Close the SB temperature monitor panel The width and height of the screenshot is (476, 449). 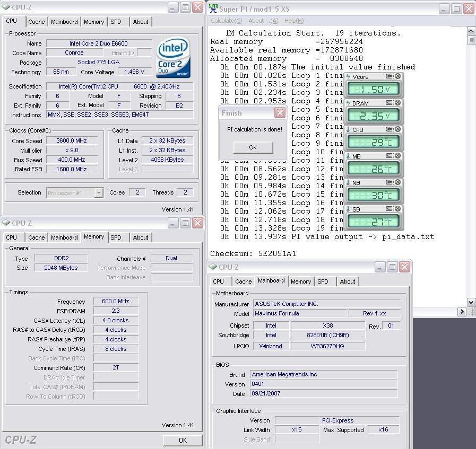pos(397,209)
